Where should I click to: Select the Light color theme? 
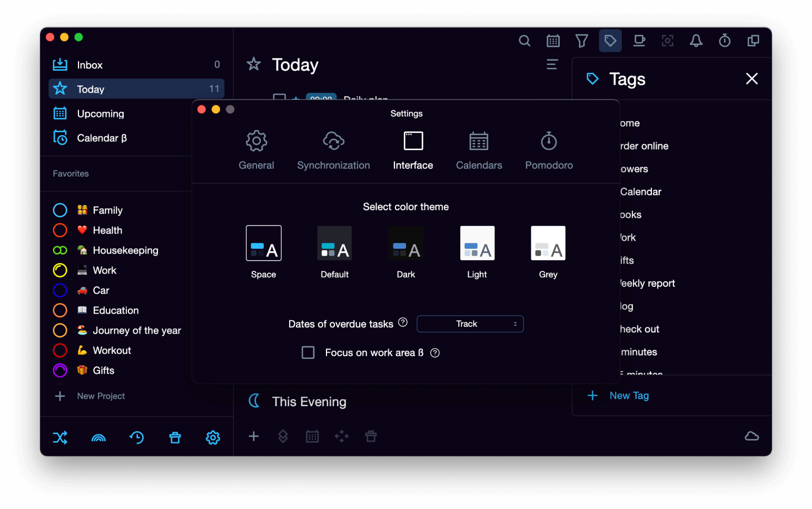[477, 252]
